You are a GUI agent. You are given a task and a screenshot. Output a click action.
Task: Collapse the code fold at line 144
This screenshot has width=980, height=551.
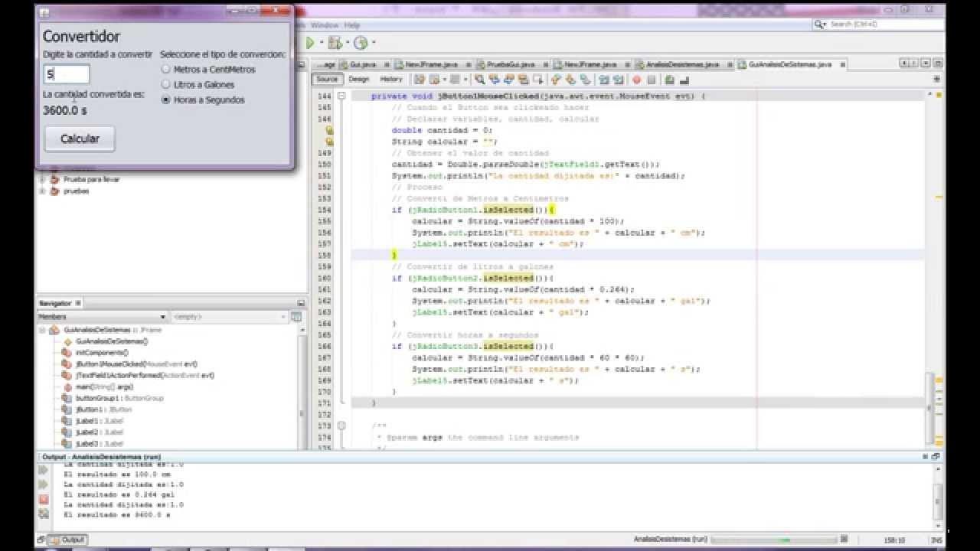(x=341, y=96)
